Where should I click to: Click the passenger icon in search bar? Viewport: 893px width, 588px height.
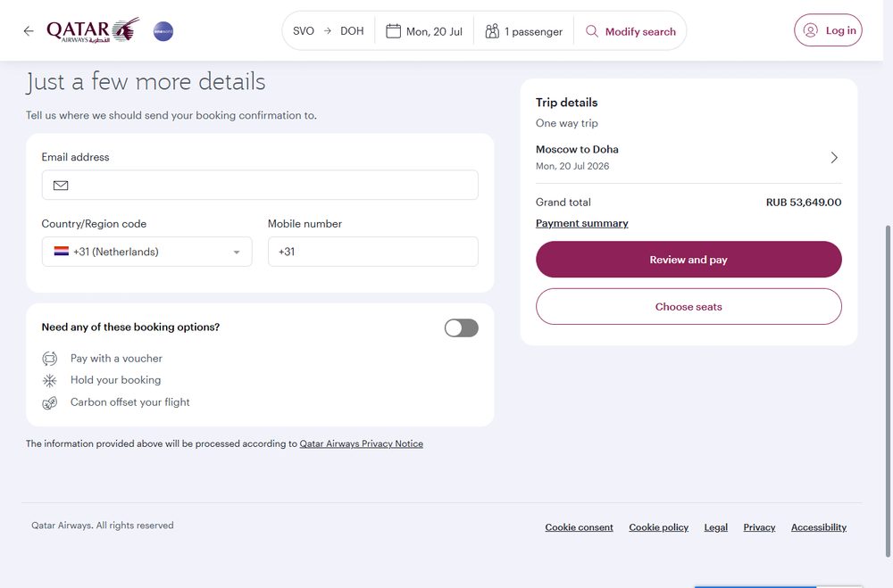(x=492, y=30)
